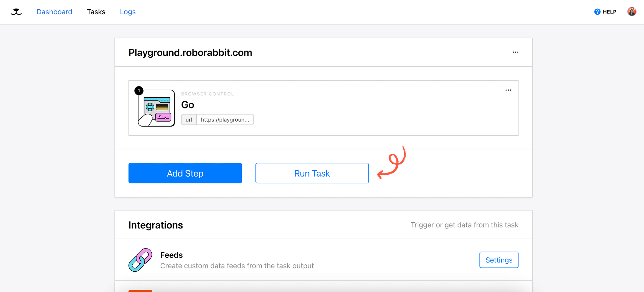Go to the Dashboard

click(54, 12)
